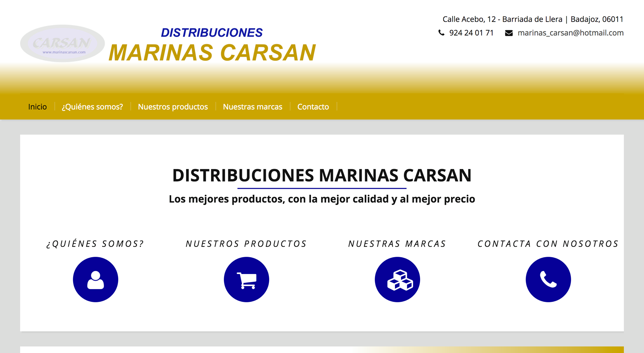
Task: Click the envelope icon next to email
Action: coord(509,33)
